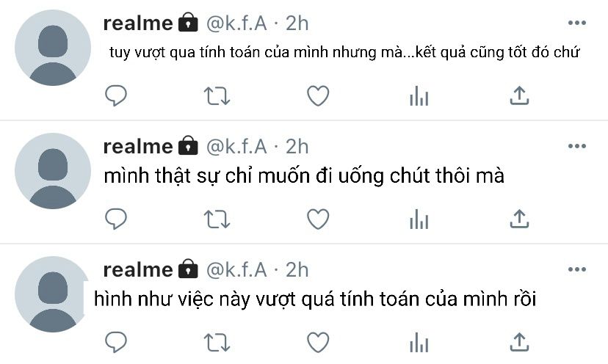Open the profile avatar of the first tweet
The height and width of the screenshot is (364, 608).
point(53,48)
